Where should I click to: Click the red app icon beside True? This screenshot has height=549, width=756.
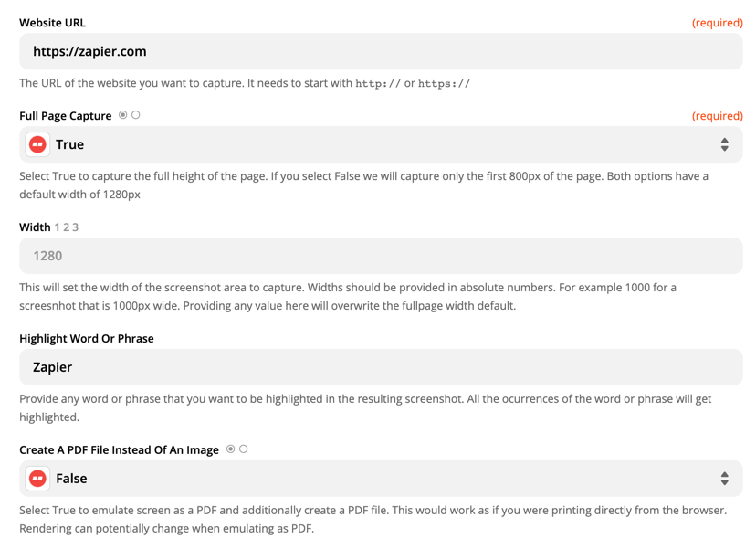click(x=37, y=144)
